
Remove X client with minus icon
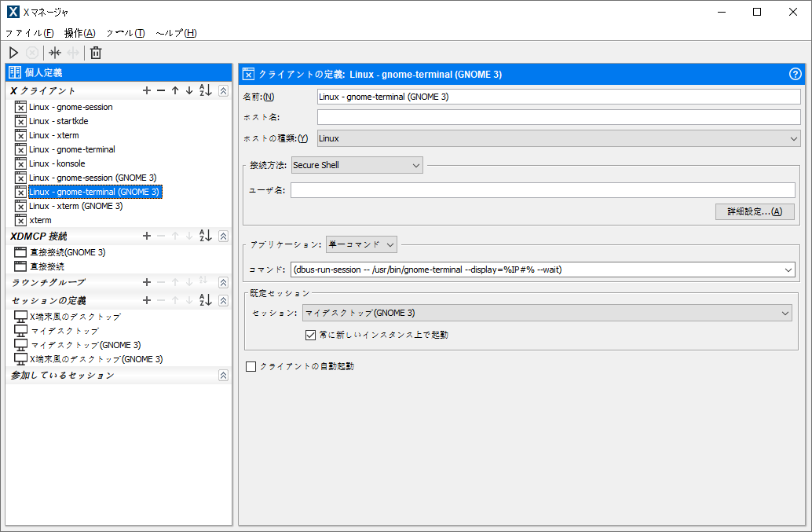pyautogui.click(x=161, y=90)
